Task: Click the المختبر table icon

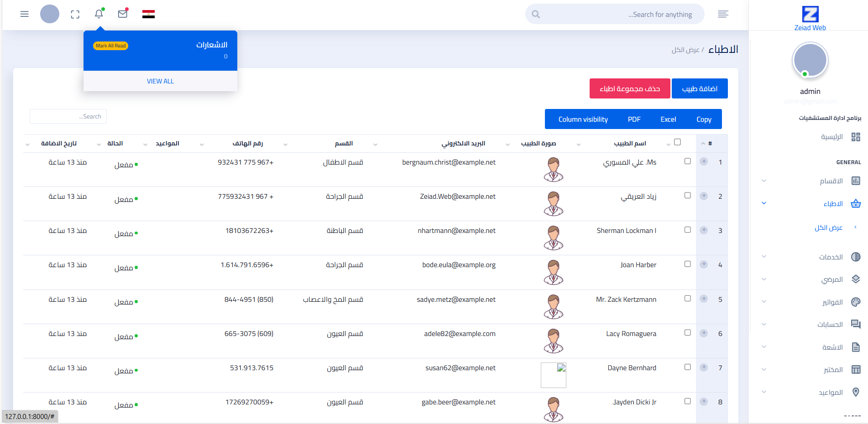Action: [x=856, y=369]
